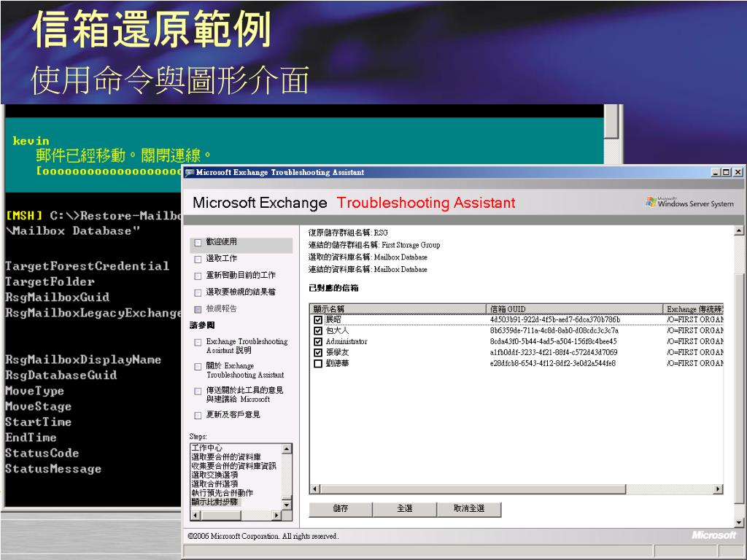Click the icon beside 重新啟動目前的工作
The width and height of the screenshot is (747, 560).
tap(198, 276)
